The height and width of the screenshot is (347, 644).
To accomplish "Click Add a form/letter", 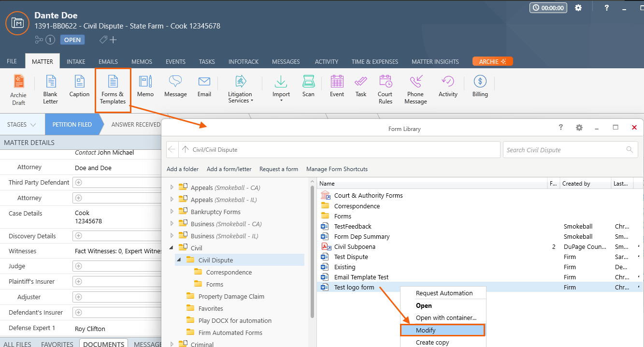I will pyautogui.click(x=229, y=169).
